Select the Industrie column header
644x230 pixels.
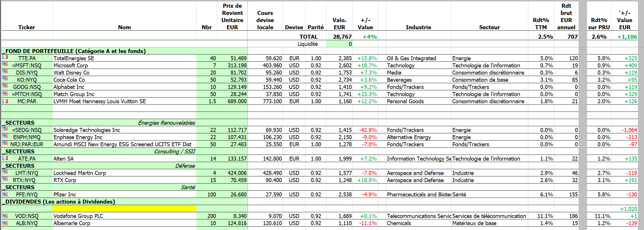pos(418,27)
